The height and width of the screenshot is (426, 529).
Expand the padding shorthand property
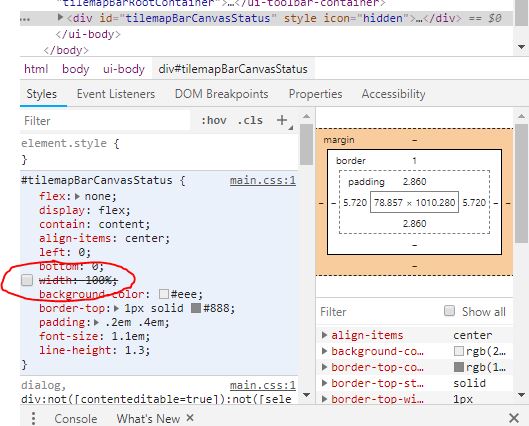tap(96, 322)
